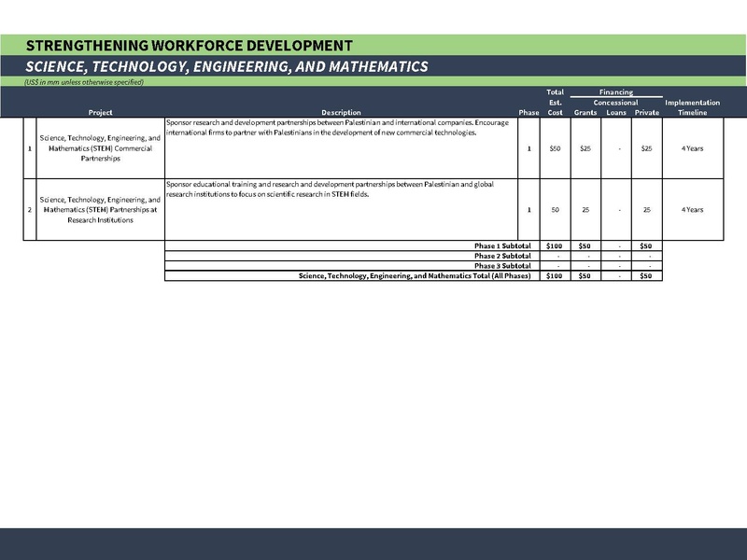Select the Financing group header
Screen dimensions: 747x560
(616, 92)
